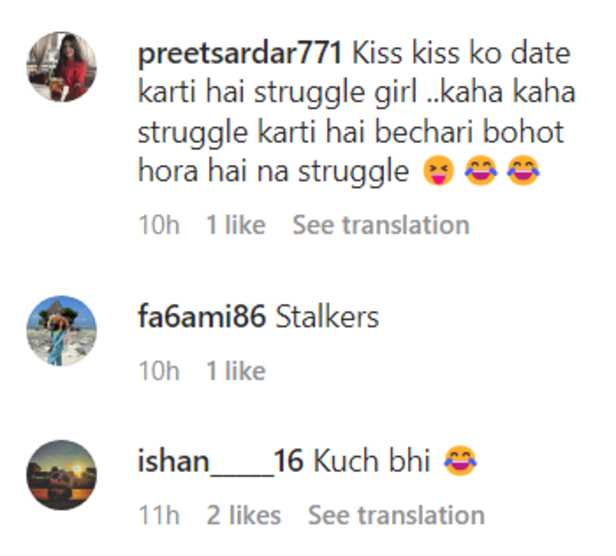Open preetsardar771's profile picture
The image size is (616, 556).
[x=61, y=66]
